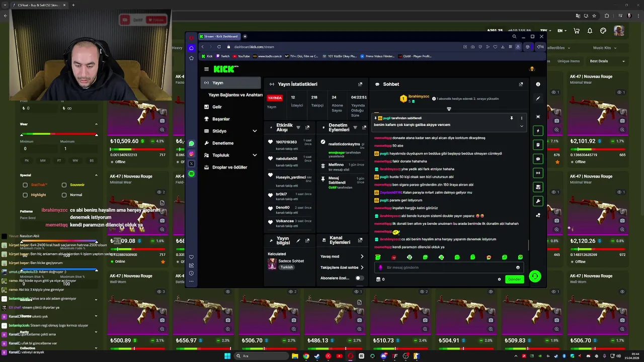The image size is (644, 362).
Task: Open the Kick dashboard hamburger menu
Action: click(x=206, y=69)
